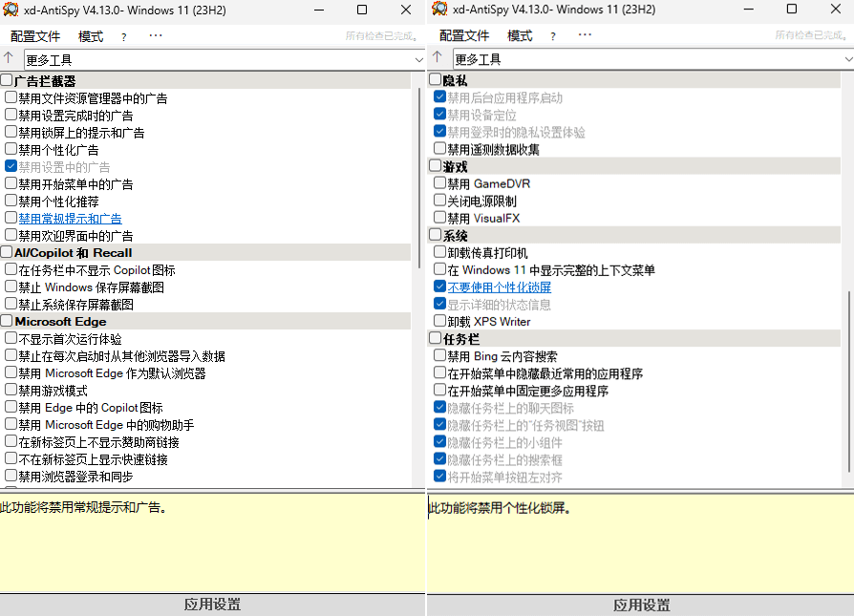Enable 在 Windows 11 中显示完整的上下文菜单
Viewport: 854px width, 616px height.
tap(440, 269)
